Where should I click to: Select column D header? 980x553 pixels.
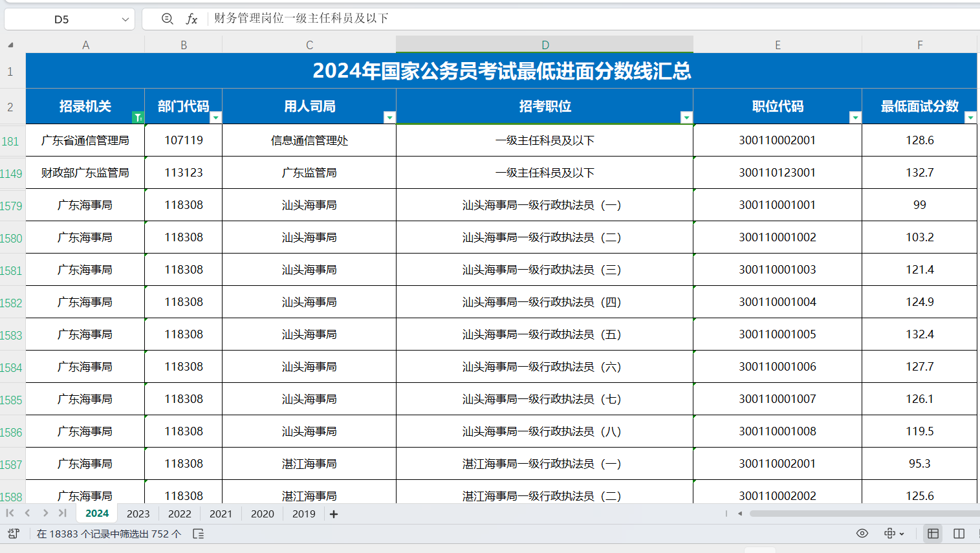545,45
